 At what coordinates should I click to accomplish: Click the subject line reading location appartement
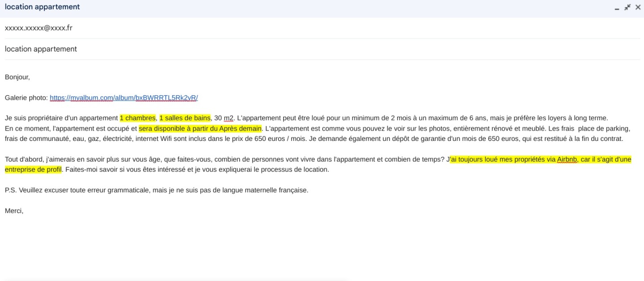pyautogui.click(x=40, y=49)
